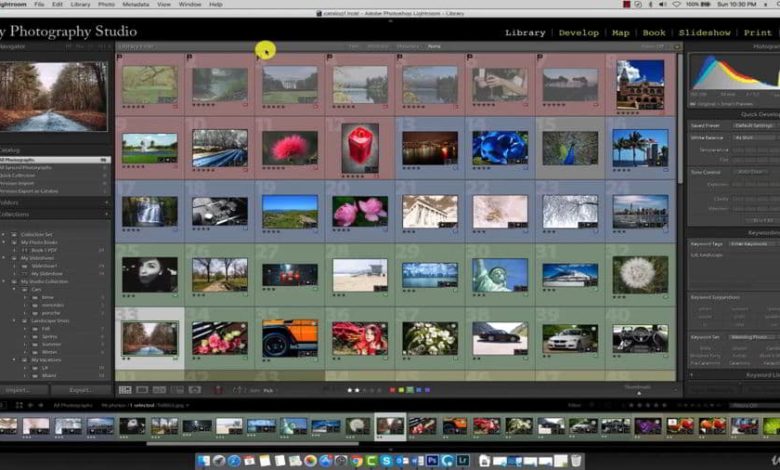This screenshot has height=470, width=780.
Task: Click the Wi-Fi icon in menu bar
Action: [677, 4]
